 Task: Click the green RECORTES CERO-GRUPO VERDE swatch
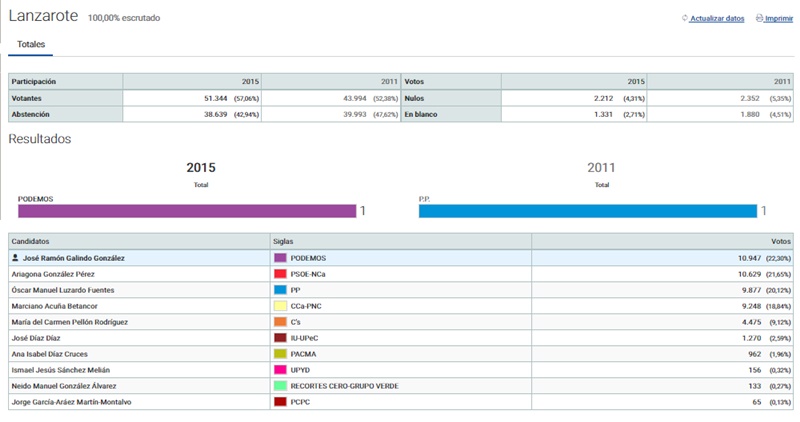280,386
